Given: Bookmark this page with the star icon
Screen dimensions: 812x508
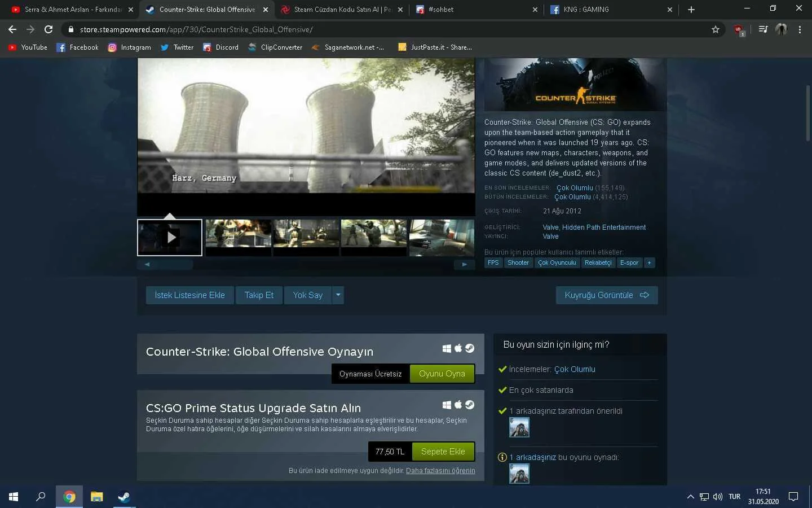Looking at the screenshot, I should click(x=716, y=29).
